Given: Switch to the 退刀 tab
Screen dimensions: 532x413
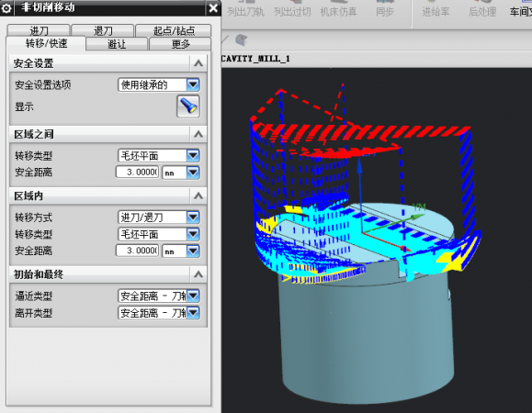Looking at the screenshot, I should [x=103, y=31].
